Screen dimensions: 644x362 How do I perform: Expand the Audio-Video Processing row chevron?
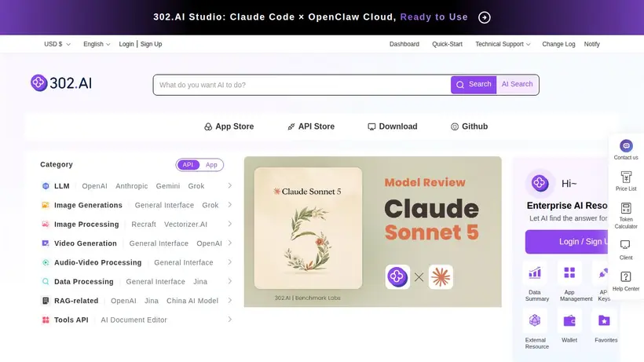(x=230, y=261)
